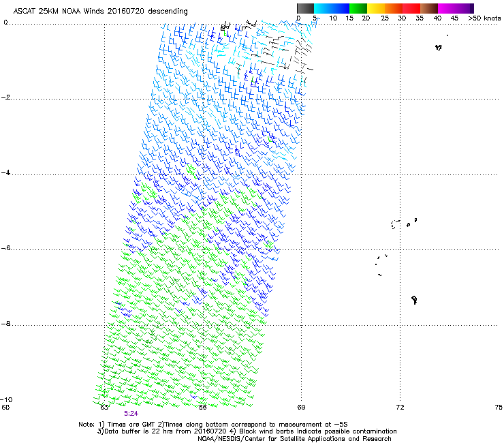504x443 pixels.
Task: Click the blue 10-15 knots legend segment
Action: [341, 8]
